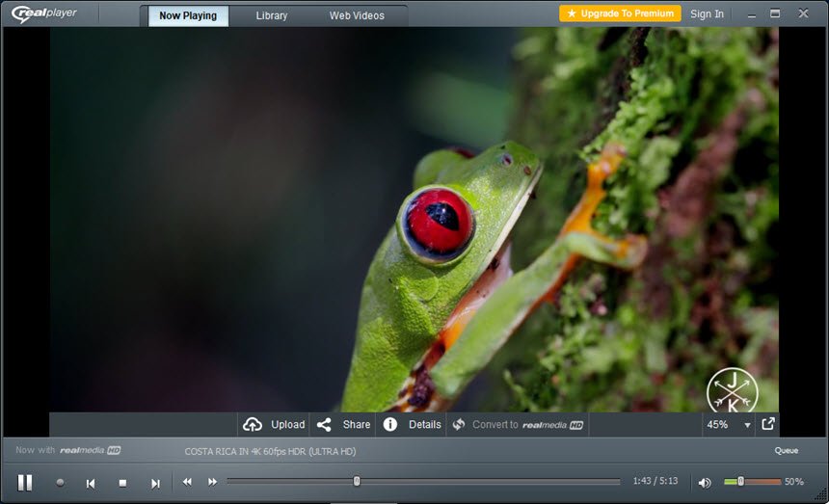Close the RealPlayer window

point(803,13)
